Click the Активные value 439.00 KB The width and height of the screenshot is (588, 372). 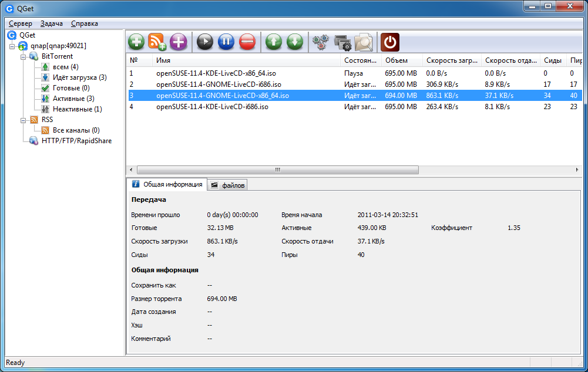(372, 228)
